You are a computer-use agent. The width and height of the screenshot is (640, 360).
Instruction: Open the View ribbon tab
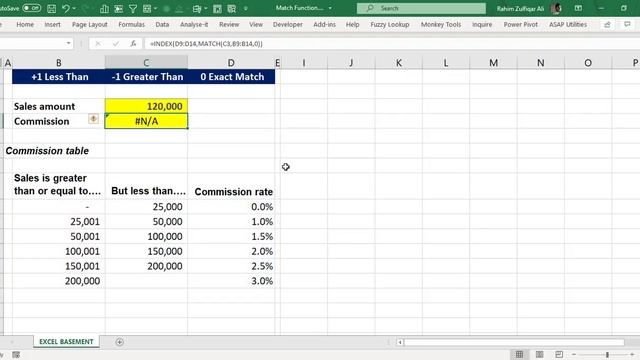[256, 24]
